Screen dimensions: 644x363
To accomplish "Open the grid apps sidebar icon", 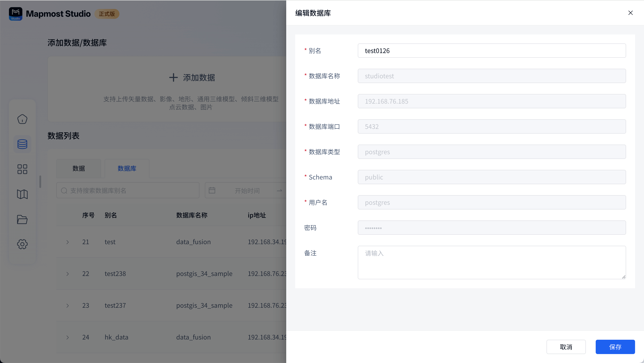I will click(22, 169).
